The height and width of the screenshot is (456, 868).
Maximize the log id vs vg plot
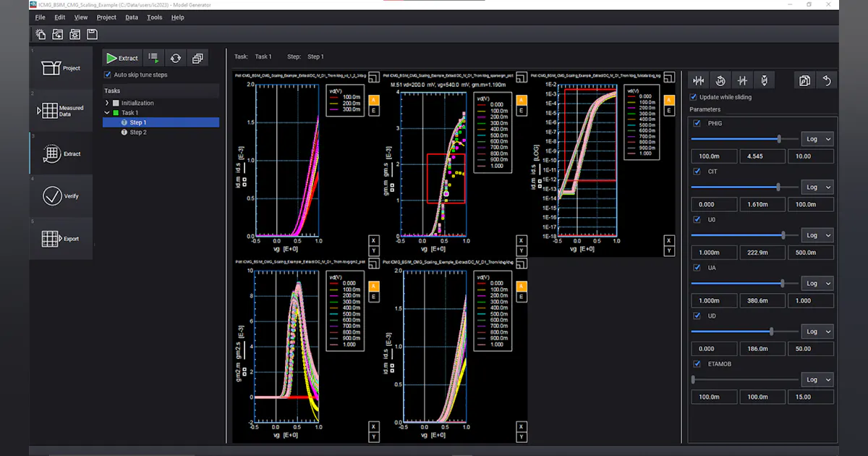(669, 78)
